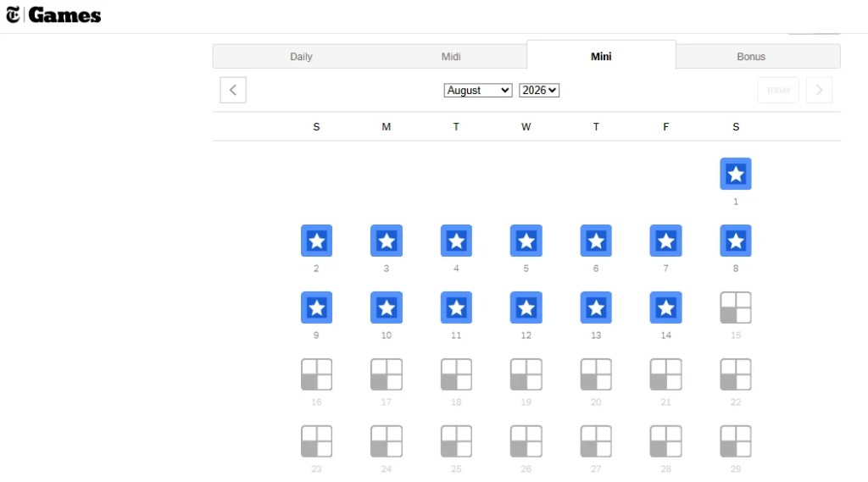Screen dimensions: 868x482
Task: Open the starred puzzle for August 8
Action: [x=735, y=241]
